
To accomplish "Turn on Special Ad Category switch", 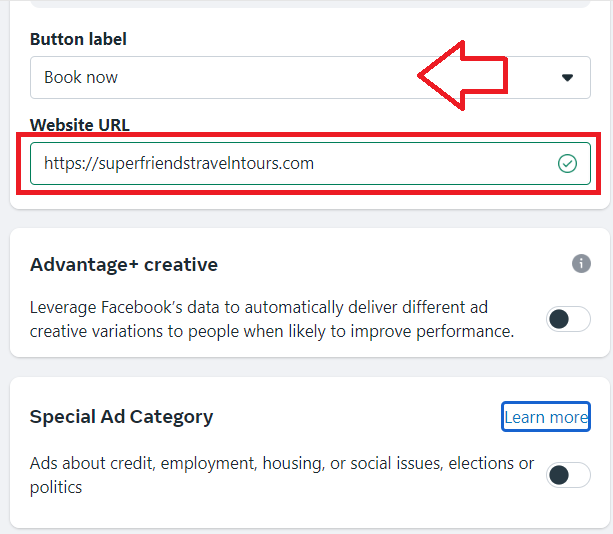I will point(568,475).
